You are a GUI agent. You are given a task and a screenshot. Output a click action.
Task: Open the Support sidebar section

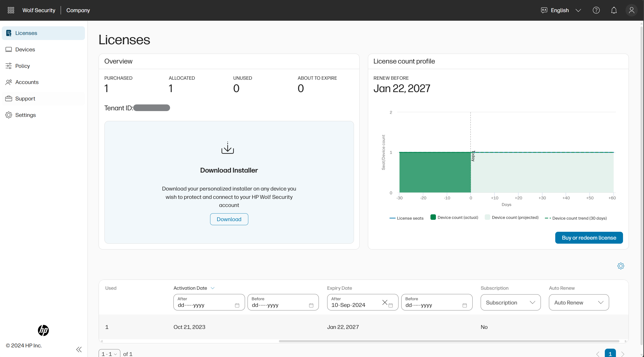(43, 99)
